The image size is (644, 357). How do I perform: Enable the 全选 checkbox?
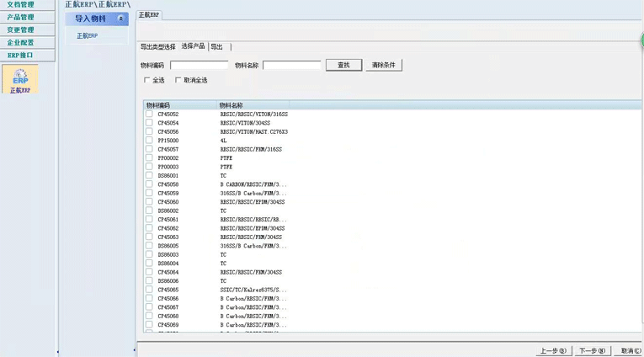tap(147, 81)
